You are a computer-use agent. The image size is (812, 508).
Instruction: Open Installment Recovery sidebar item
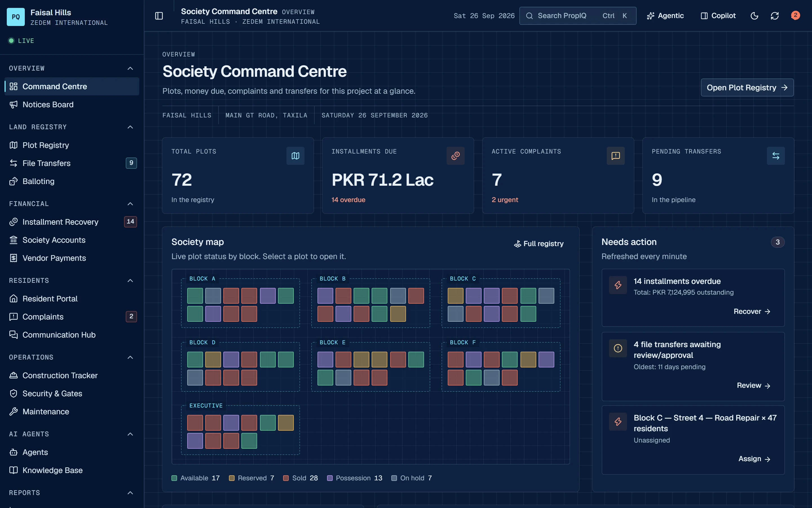72,222
